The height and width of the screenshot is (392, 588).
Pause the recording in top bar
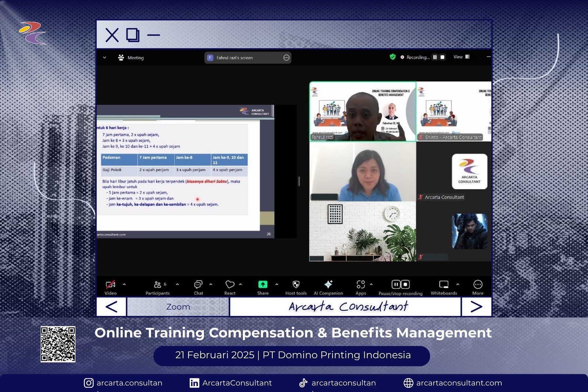(x=435, y=57)
